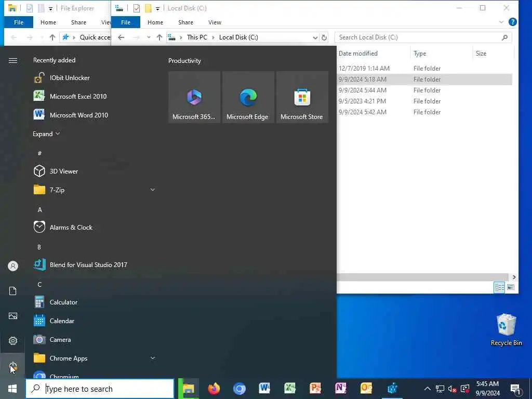Launch Microsoft Excel 2010 from Start list

[95, 97]
